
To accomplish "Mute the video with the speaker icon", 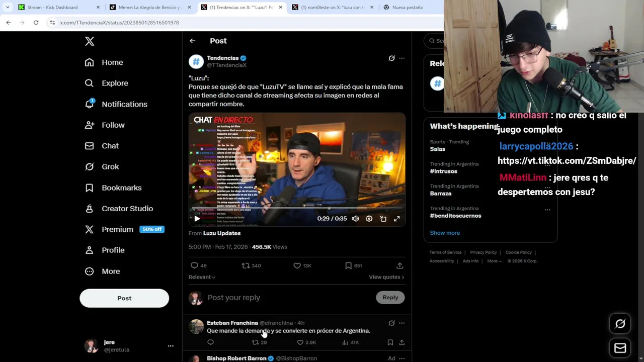I will [x=355, y=219].
